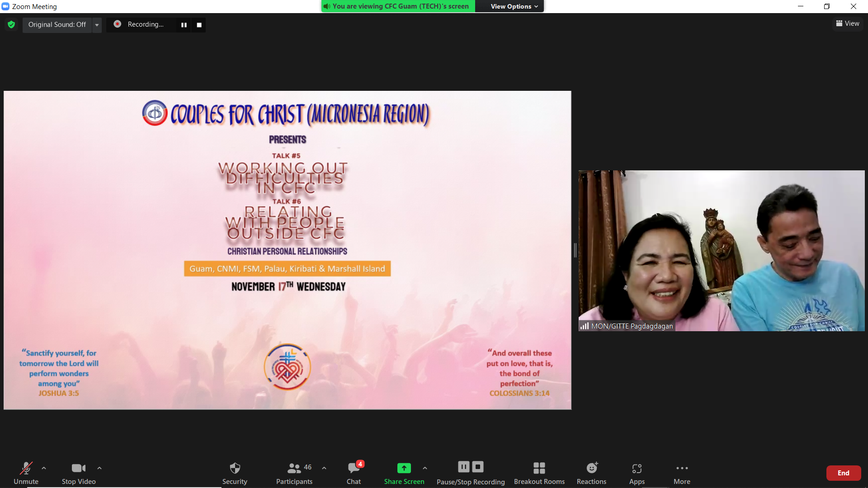
Task: Click the green encryption shield icon
Action: coord(11,24)
